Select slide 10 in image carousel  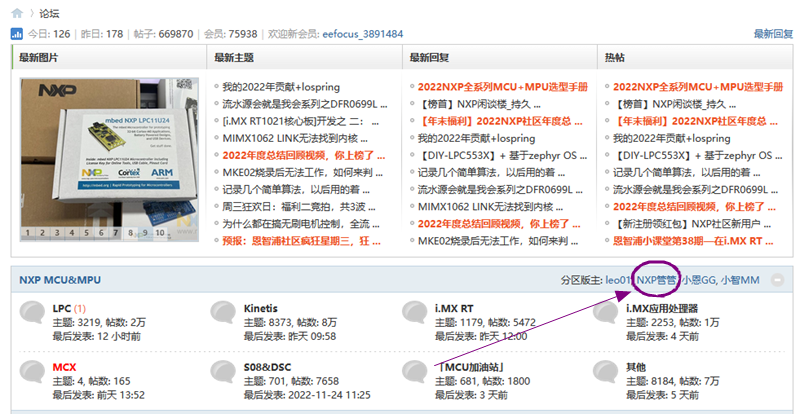[160, 233]
